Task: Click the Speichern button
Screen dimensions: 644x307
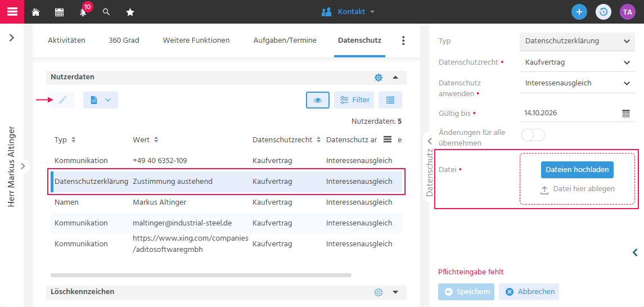Action: (466, 291)
